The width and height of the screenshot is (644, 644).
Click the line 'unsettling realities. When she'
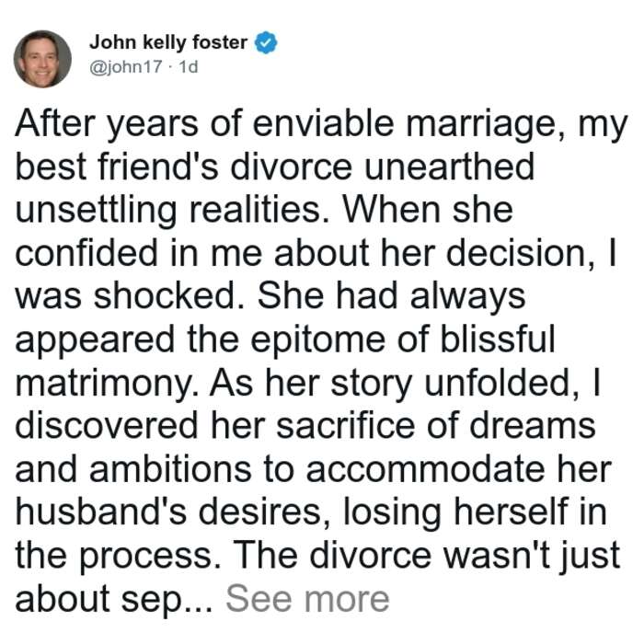264,212
